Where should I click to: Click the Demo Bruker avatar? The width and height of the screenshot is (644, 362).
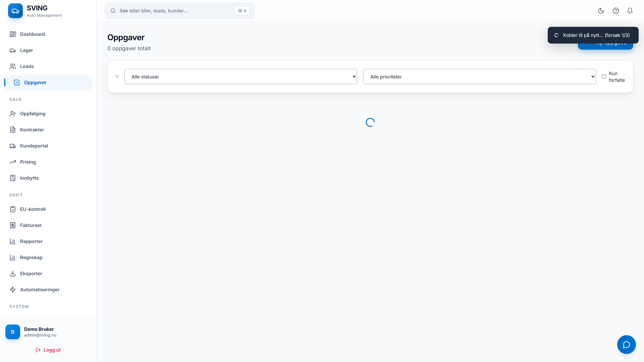click(x=13, y=332)
